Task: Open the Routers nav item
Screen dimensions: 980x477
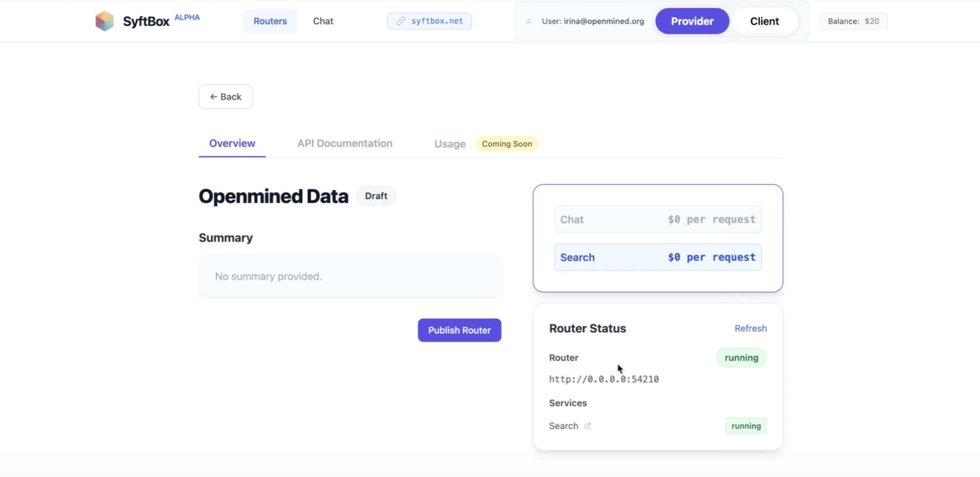Action: [270, 21]
